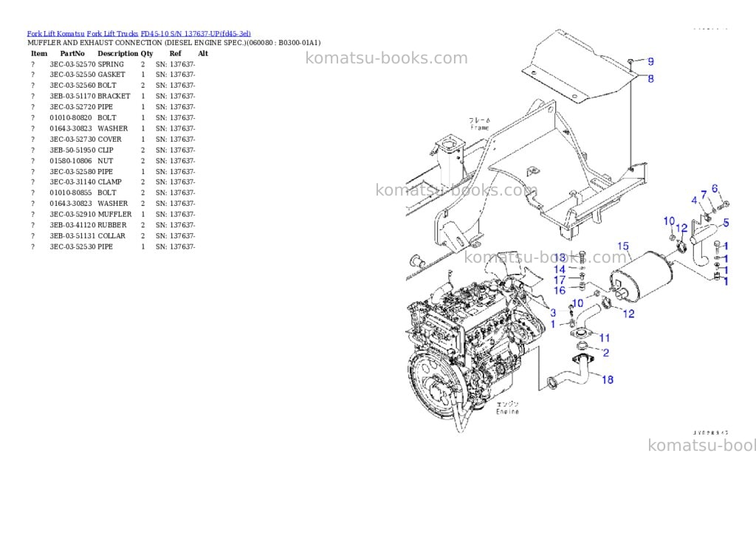
Task: Select part number 3EC-03-52570 SPRING
Action: pos(87,64)
